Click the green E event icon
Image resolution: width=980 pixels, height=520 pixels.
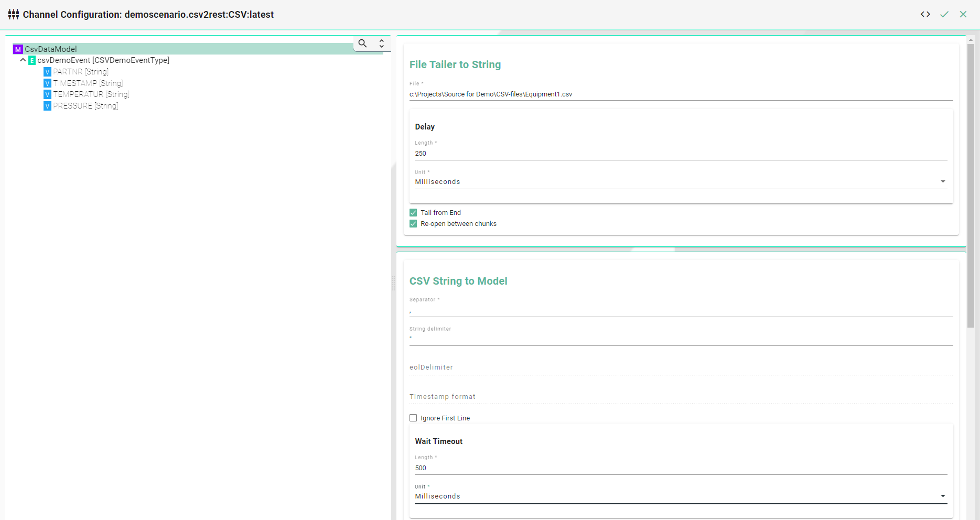(x=32, y=60)
